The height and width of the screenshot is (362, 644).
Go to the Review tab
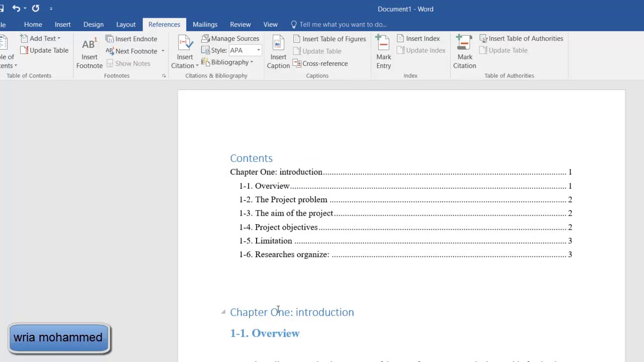tap(240, 24)
